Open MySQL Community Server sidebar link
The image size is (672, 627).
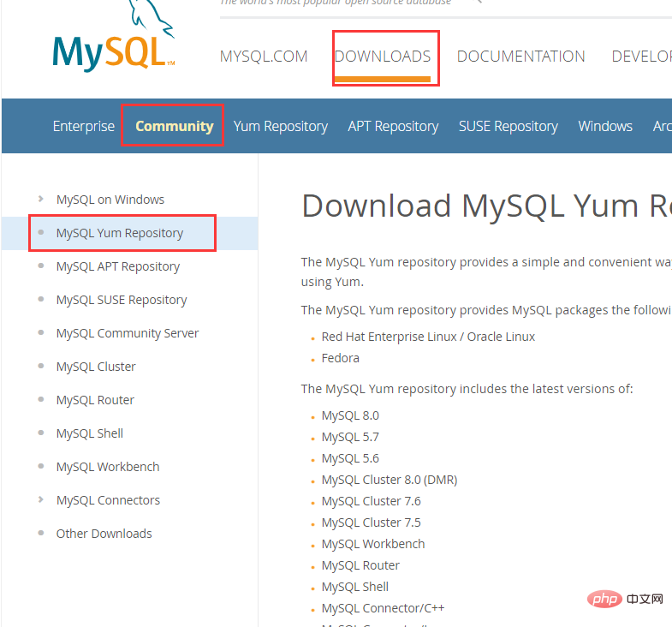point(128,333)
